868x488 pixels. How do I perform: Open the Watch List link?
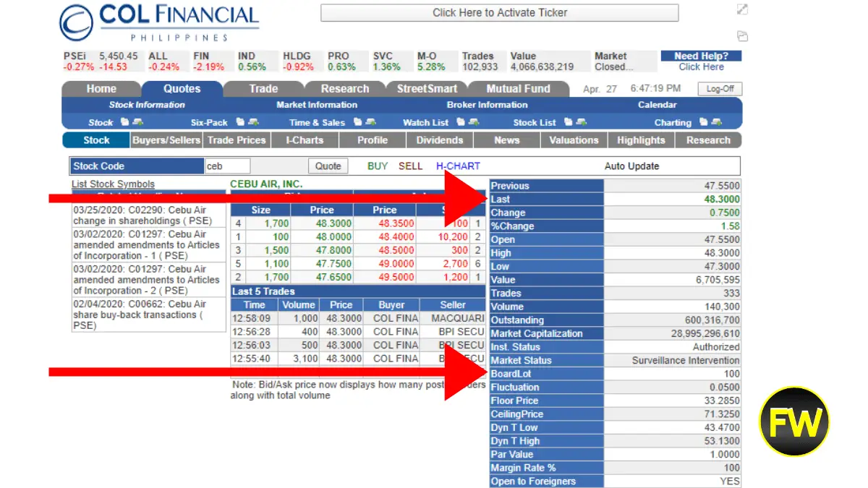click(x=425, y=123)
